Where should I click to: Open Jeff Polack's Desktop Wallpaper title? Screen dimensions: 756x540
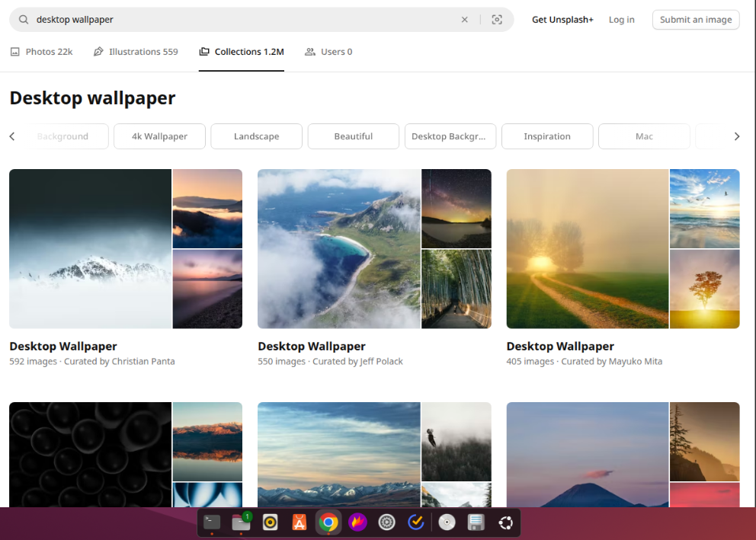tap(312, 347)
